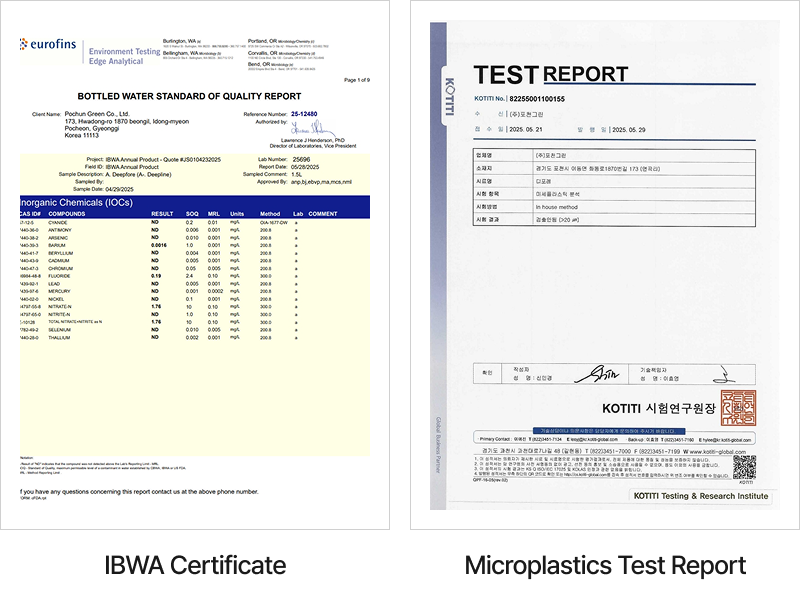The width and height of the screenshot is (800, 610).
Task: Click the Lawrence Henderson signature
Action: point(306,131)
